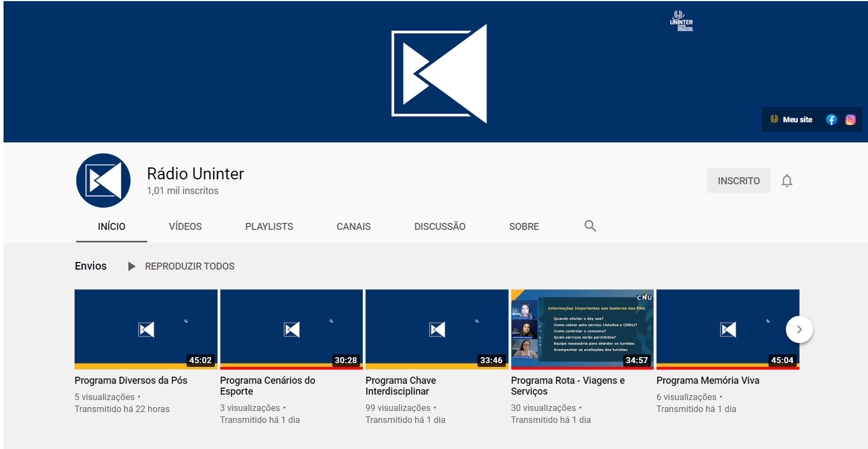
Task: Open the Instagram link icon in banner
Action: [851, 120]
